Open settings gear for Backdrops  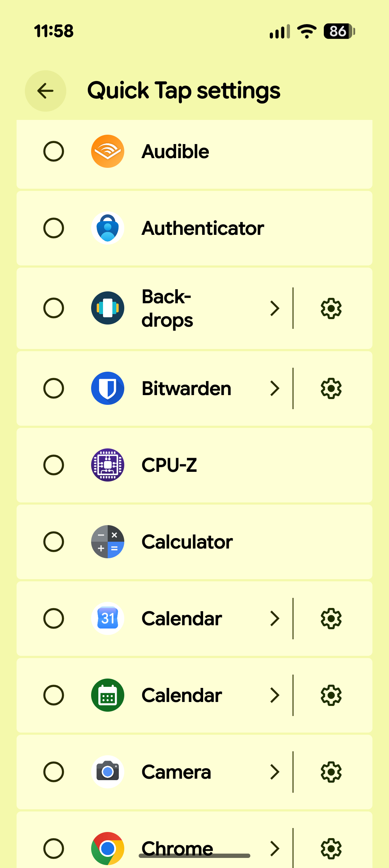pos(331,308)
